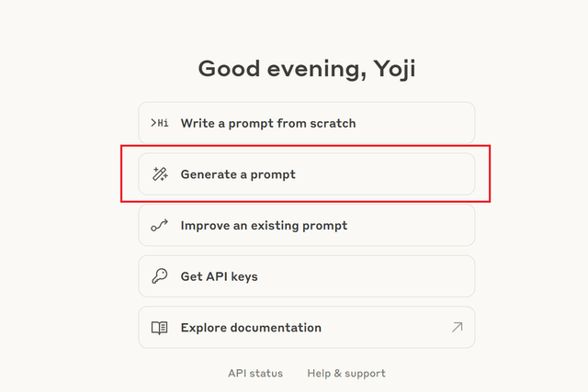Viewport: 588px width, 392px height.
Task: Click the open book documentation icon
Action: [160, 328]
